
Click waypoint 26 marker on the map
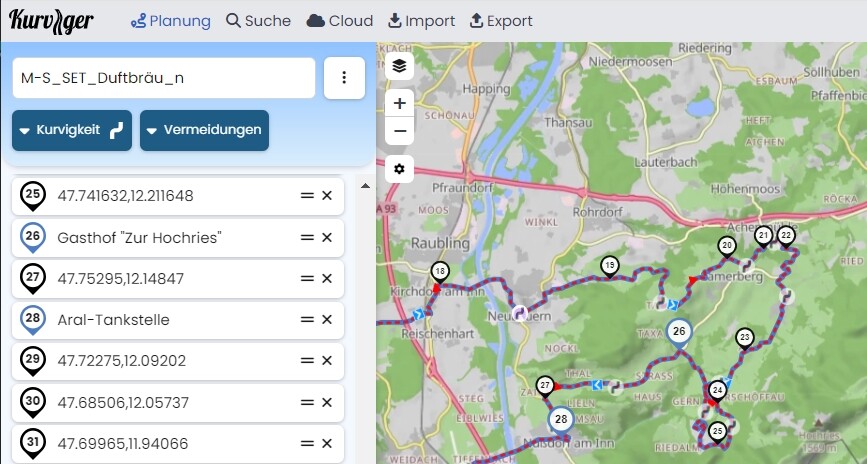680,332
